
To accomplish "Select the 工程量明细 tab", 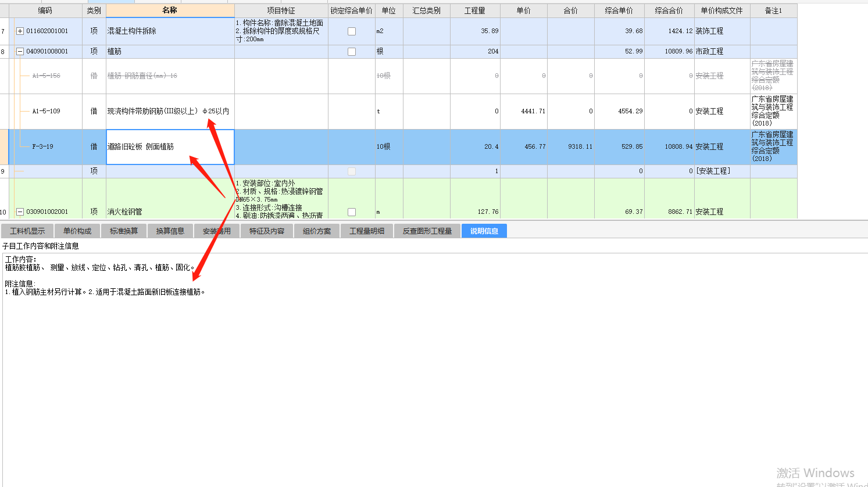I will pyautogui.click(x=367, y=231).
